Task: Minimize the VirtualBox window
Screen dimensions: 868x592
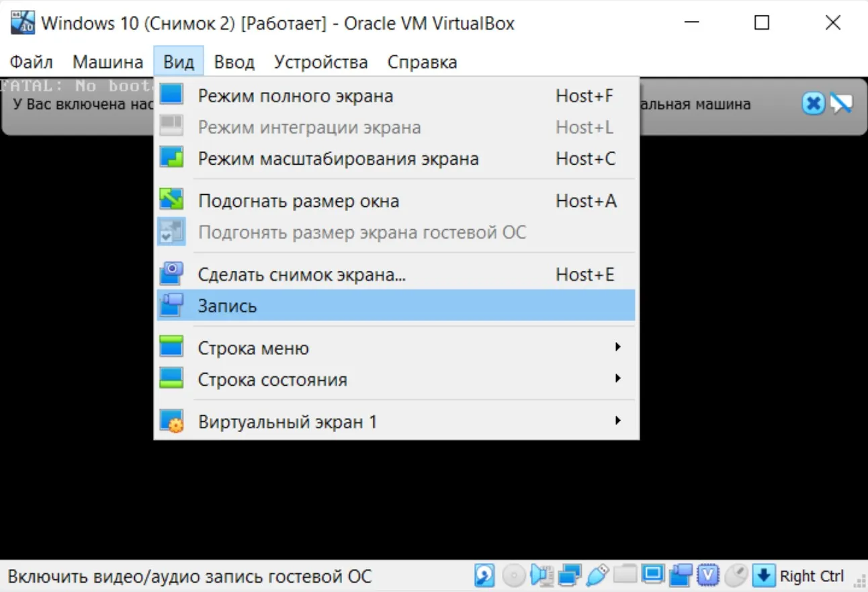Action: (691, 23)
